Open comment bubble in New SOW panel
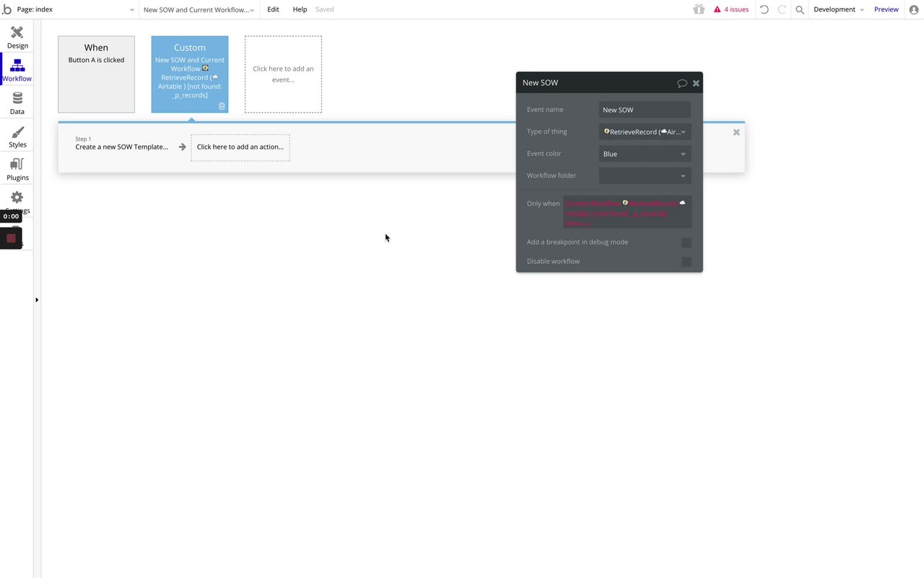The image size is (924, 578). [x=681, y=83]
